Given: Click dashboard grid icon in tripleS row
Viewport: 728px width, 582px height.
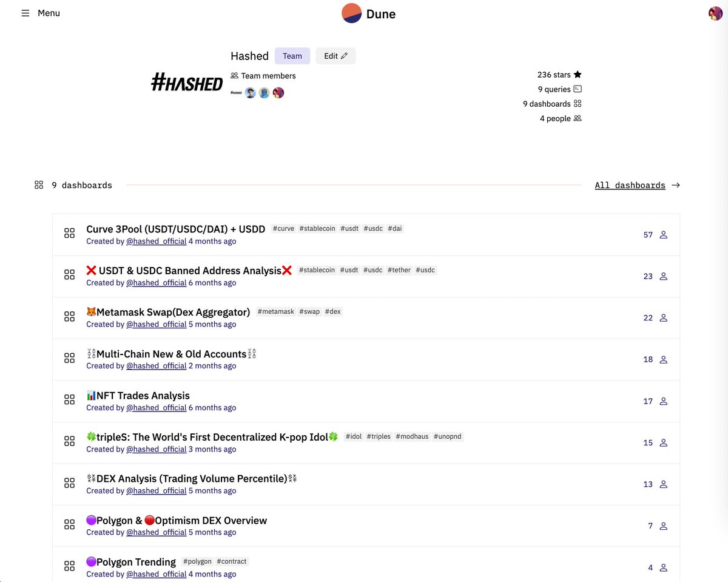Looking at the screenshot, I should pos(69,441).
